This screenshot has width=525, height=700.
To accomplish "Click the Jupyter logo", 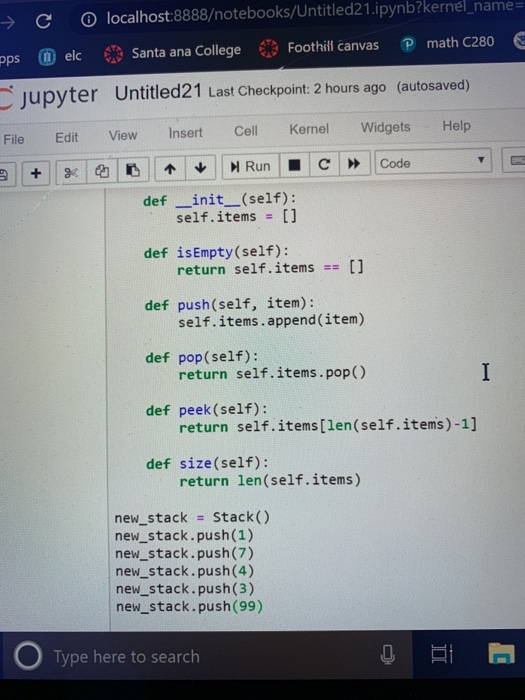I will pos(49,97).
